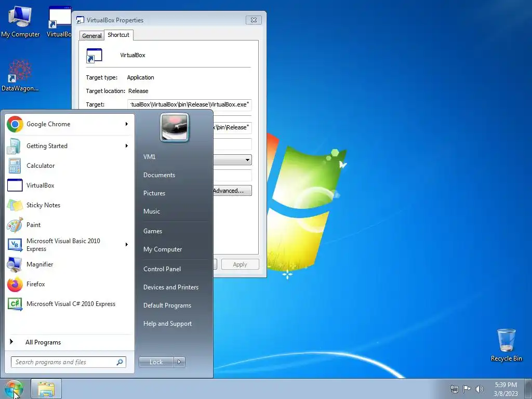Close the VirtualBox Properties dialog

point(254,20)
